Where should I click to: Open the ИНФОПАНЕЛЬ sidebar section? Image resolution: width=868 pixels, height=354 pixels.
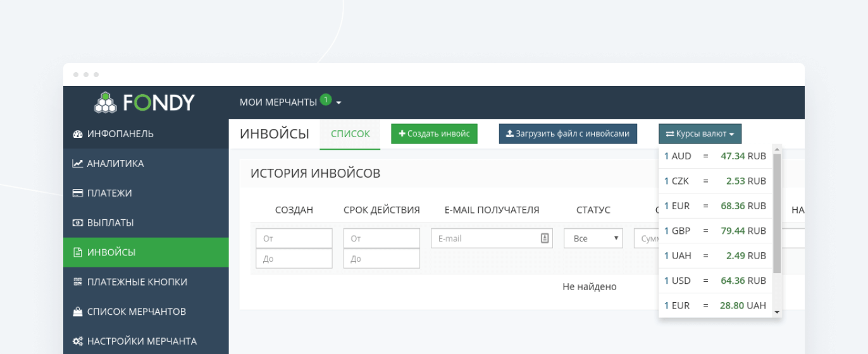point(146,134)
